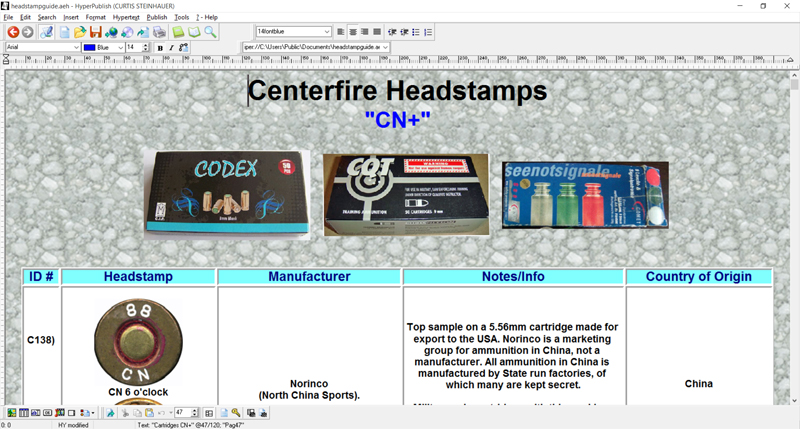Click the last bottom toolbar print preview icon
This screenshot has width=800, height=429.
click(x=263, y=413)
